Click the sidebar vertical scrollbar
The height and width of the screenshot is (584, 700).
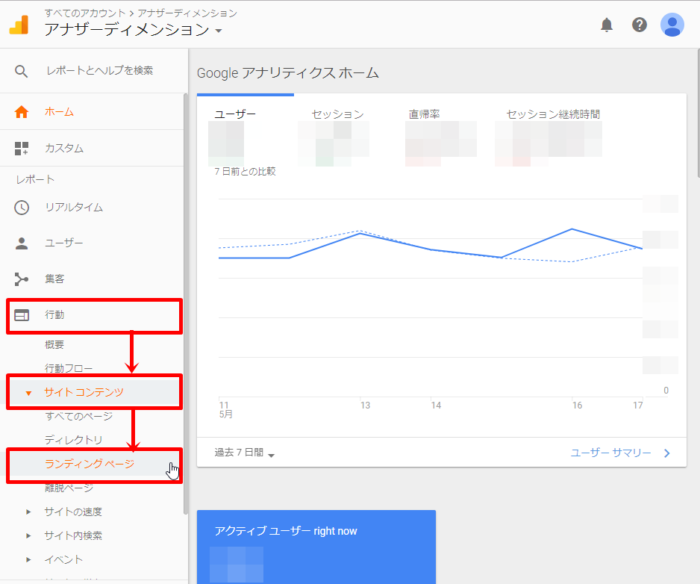pyautogui.click(x=186, y=304)
